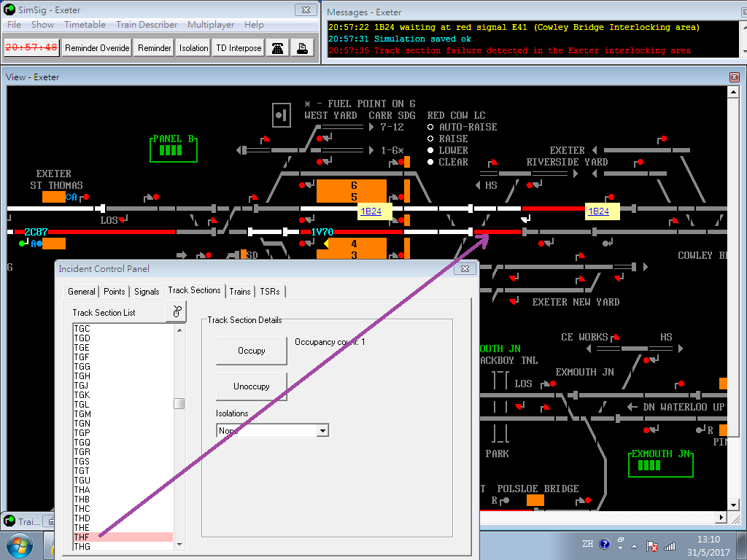Viewport: 747px width, 560px height.
Task: Expand the Isolations dropdown
Action: [322, 430]
